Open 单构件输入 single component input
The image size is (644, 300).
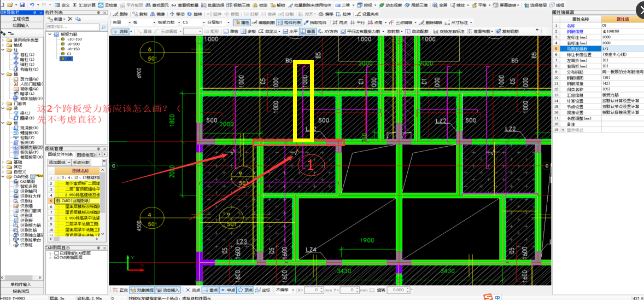[x=21, y=284]
